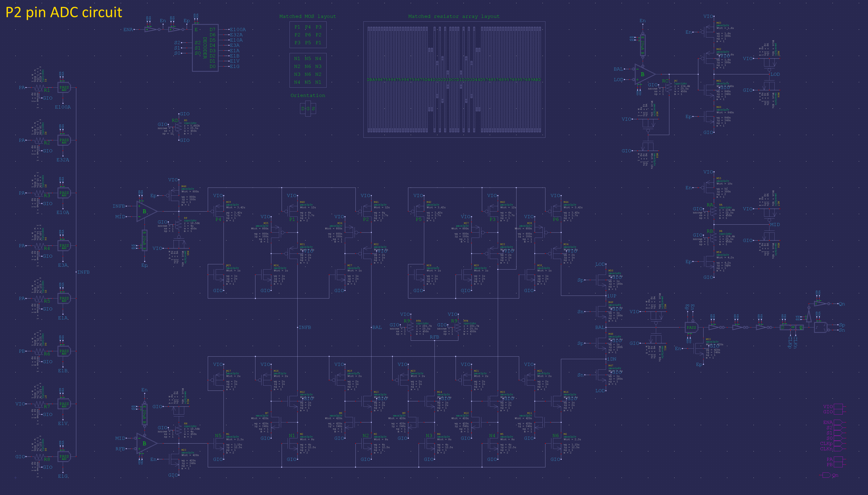Viewport: 868px width, 495px height.
Task: Select the S1 input port pin
Action: [838, 433]
